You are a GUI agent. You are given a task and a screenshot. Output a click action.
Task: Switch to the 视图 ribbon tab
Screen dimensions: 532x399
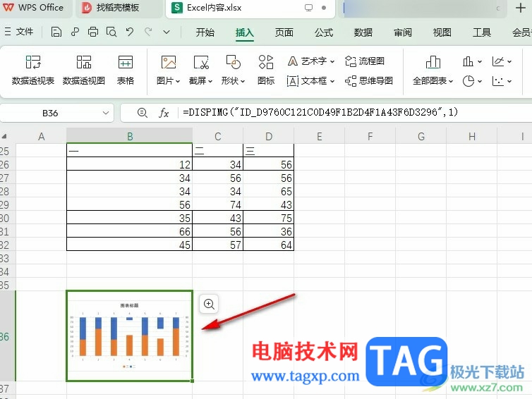442,32
